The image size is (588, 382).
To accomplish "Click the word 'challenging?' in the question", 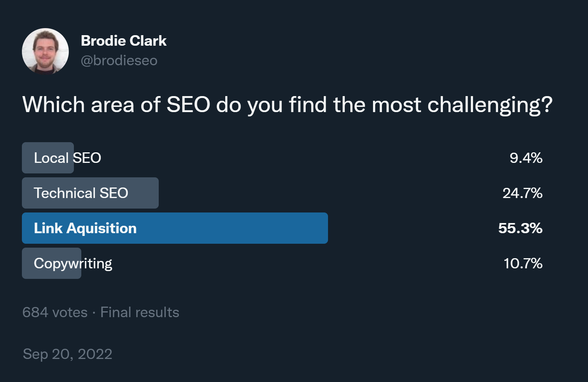I will 490,105.
